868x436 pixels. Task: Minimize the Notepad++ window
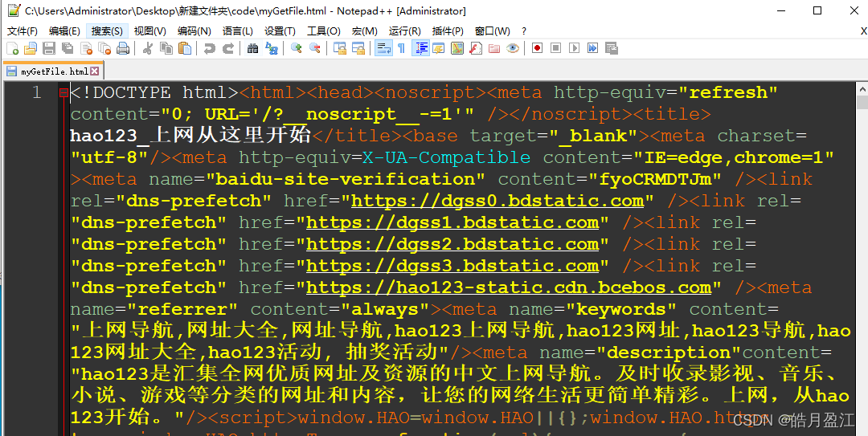click(781, 10)
